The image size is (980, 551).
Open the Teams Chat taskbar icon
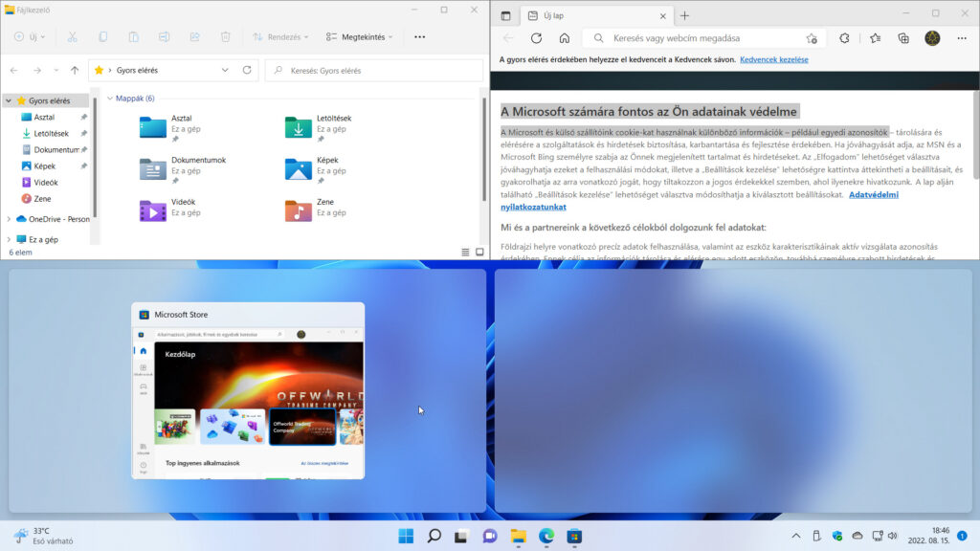coord(490,536)
